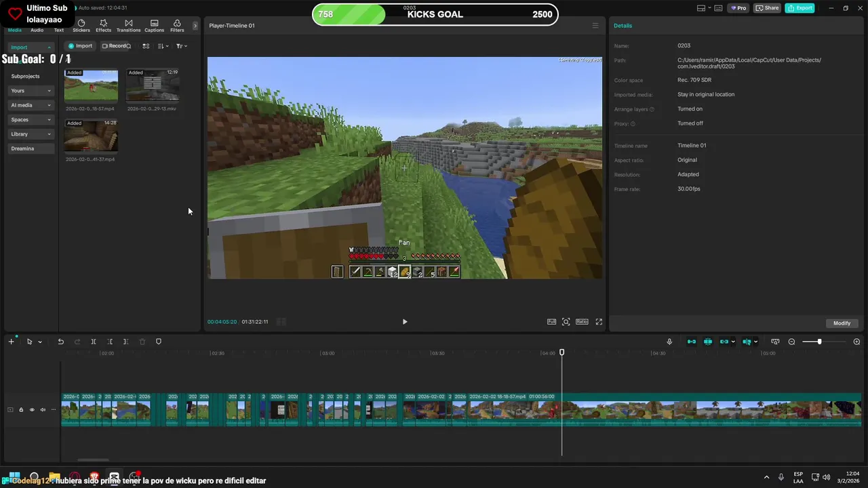Click the split clip icon in timeline toolbar
The image size is (868, 488).
click(x=94, y=342)
